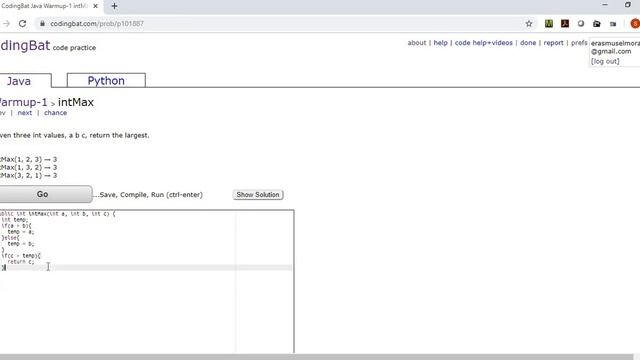Open the prefs link

coord(579,43)
